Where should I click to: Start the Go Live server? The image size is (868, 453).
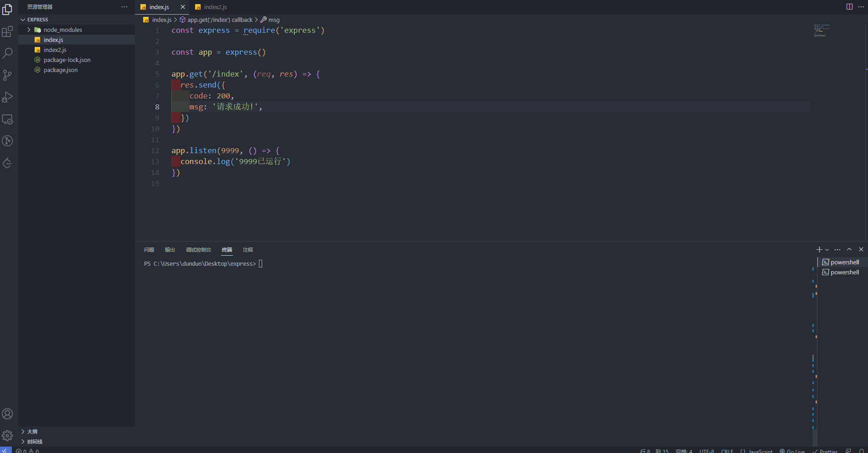[x=792, y=451]
